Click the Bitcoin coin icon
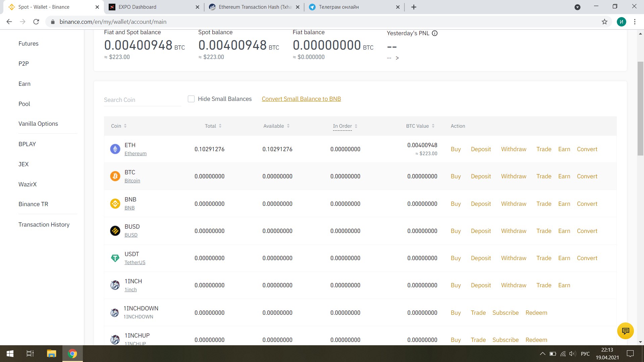644x362 pixels. pos(115,176)
